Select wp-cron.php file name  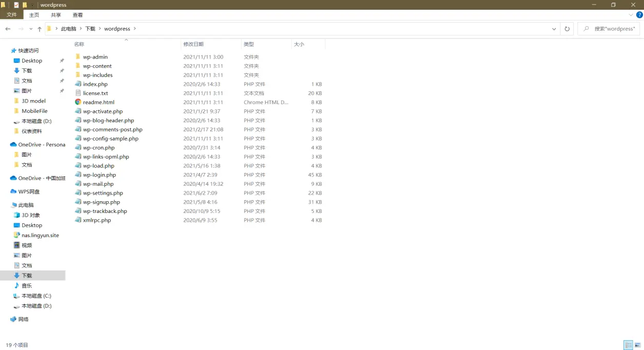pos(99,148)
